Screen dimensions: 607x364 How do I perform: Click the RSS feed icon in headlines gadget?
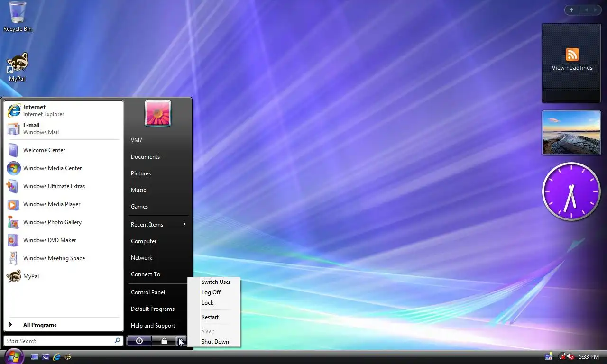pyautogui.click(x=572, y=55)
